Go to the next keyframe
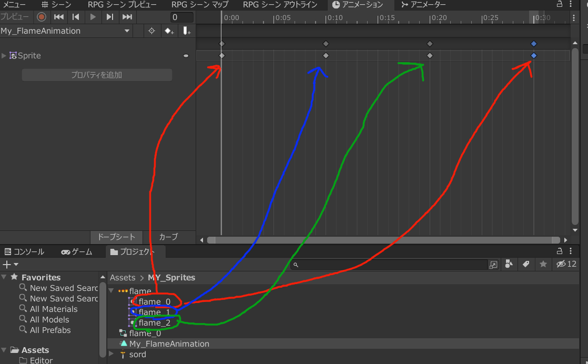Image resolution: width=588 pixels, height=364 pixels. [x=110, y=17]
